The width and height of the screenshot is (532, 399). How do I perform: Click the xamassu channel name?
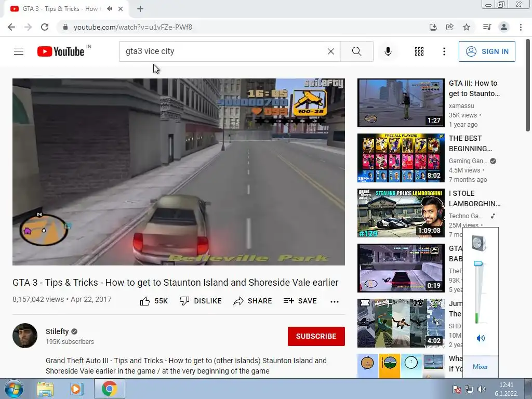(461, 106)
